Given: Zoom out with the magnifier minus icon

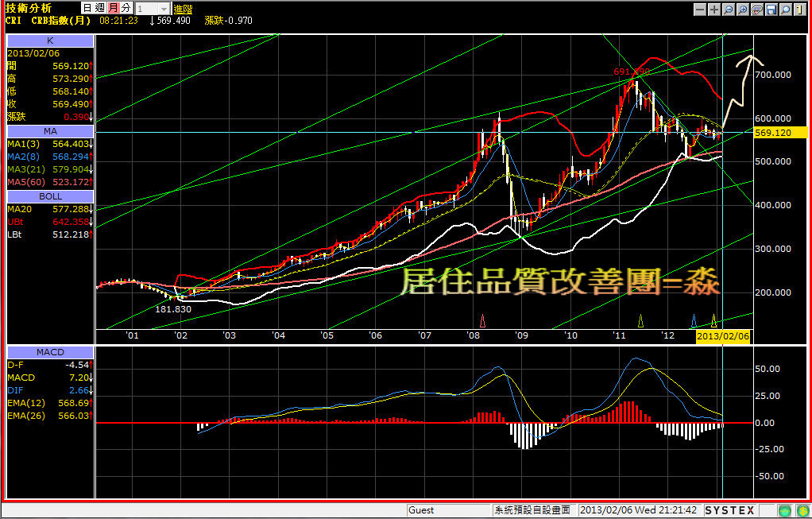Looking at the screenshot, I should pyautogui.click(x=729, y=10).
